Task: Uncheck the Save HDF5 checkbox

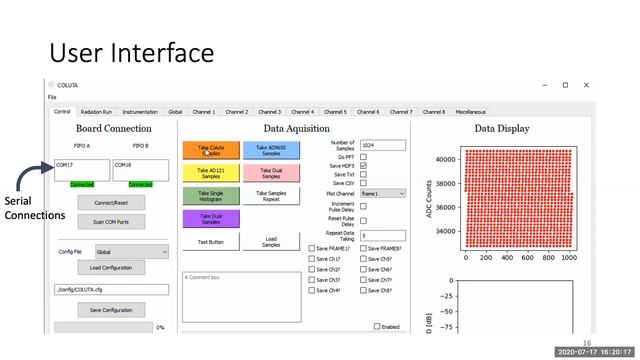Action: (x=363, y=166)
